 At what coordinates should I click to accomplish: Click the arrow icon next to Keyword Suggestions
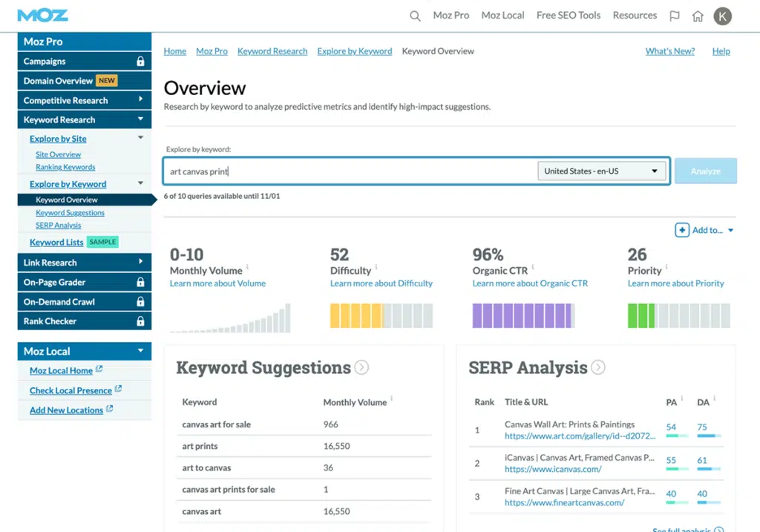coord(361,367)
